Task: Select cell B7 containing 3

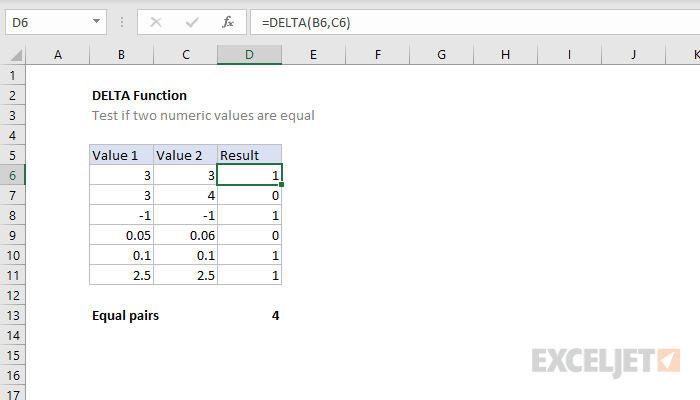Action: (121, 195)
